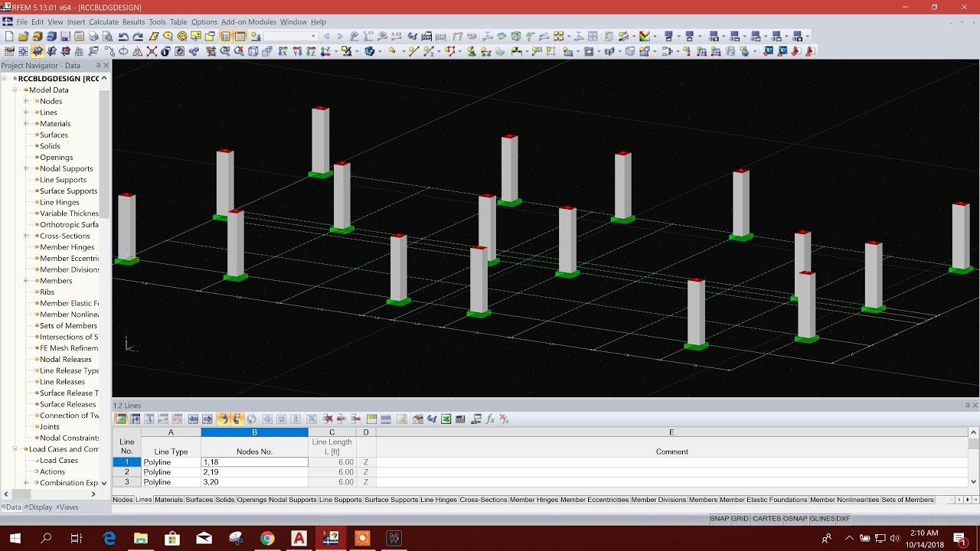Toggle GRID off in the status bar
The height and width of the screenshot is (551, 980).
[737, 518]
